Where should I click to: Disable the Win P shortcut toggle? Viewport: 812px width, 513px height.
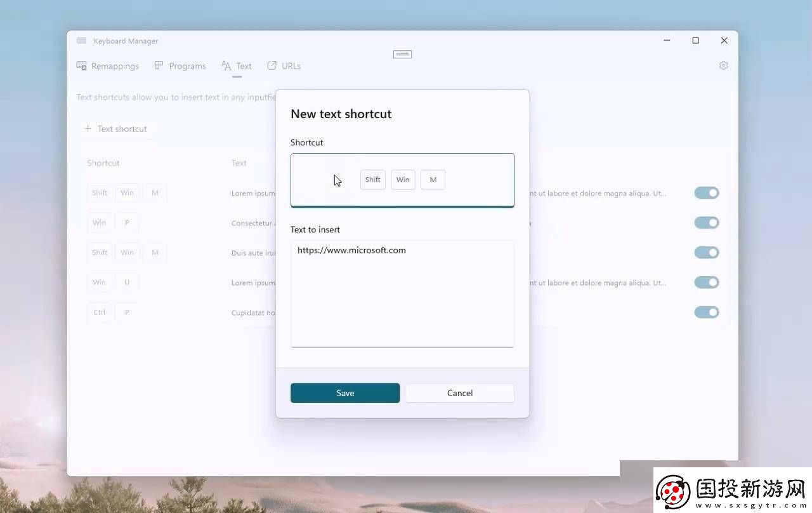click(x=706, y=223)
